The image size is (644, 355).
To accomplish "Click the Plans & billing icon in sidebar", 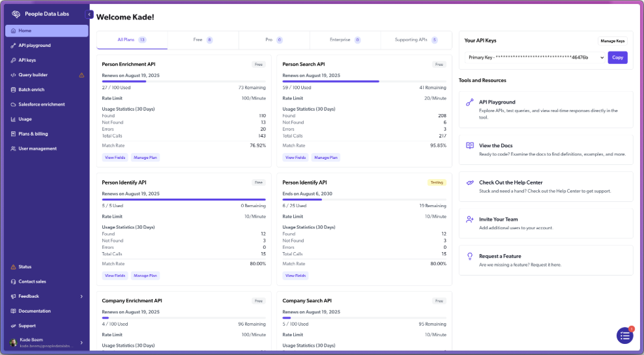I will 13,134.
